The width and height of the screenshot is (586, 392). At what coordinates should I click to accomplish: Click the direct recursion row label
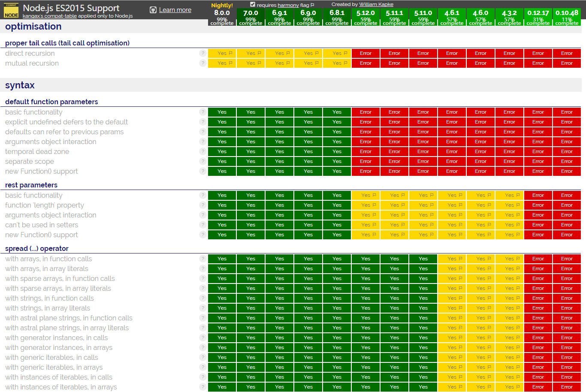(30, 53)
